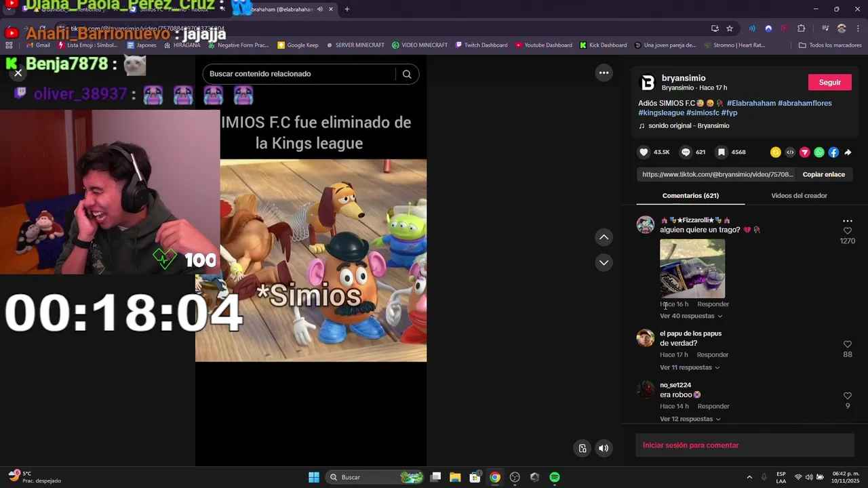Open the #simiosfc hashtag
The height and width of the screenshot is (488, 868).
(703, 113)
